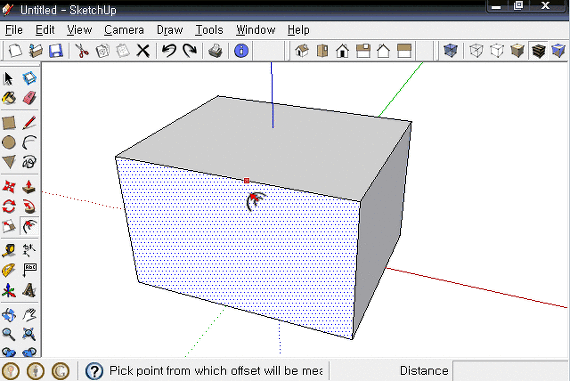Select the Rectangle tool
The width and height of the screenshot is (570, 381).
[x=9, y=123]
